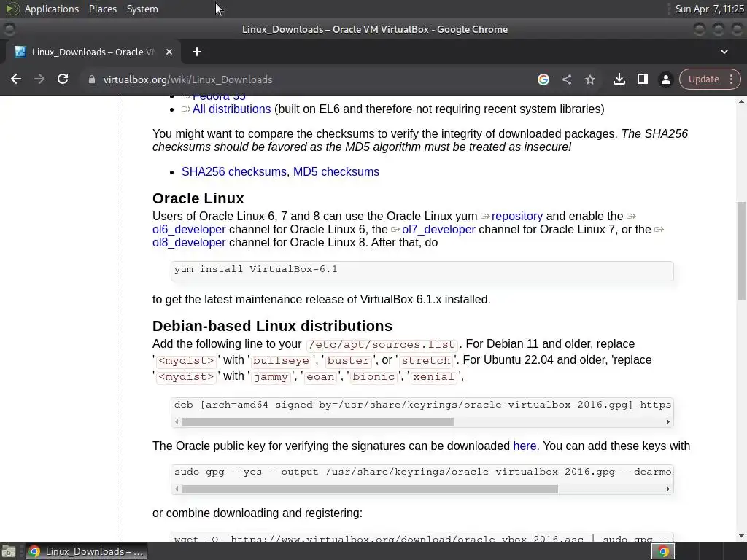Click right arrow of sudo gpg scrollbar
The width and height of the screenshot is (747, 560).
668,489
